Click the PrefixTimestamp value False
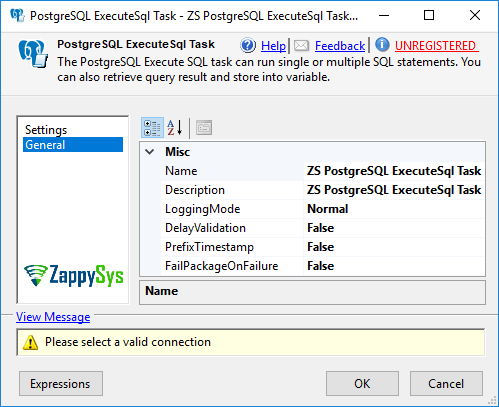The height and width of the screenshot is (407, 499). [x=321, y=247]
